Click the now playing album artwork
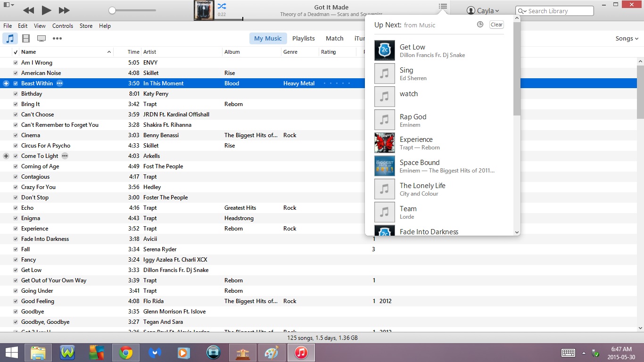 tap(204, 10)
